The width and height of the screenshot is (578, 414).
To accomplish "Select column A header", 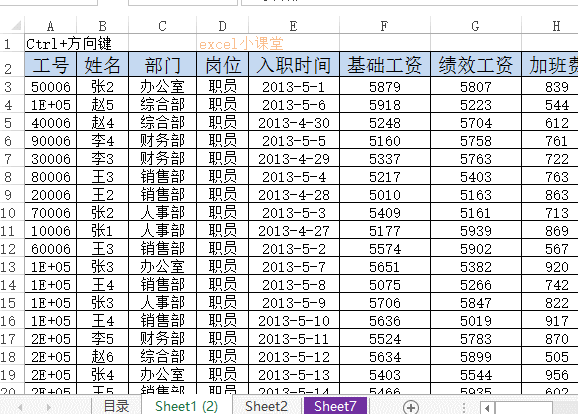I will [51, 26].
